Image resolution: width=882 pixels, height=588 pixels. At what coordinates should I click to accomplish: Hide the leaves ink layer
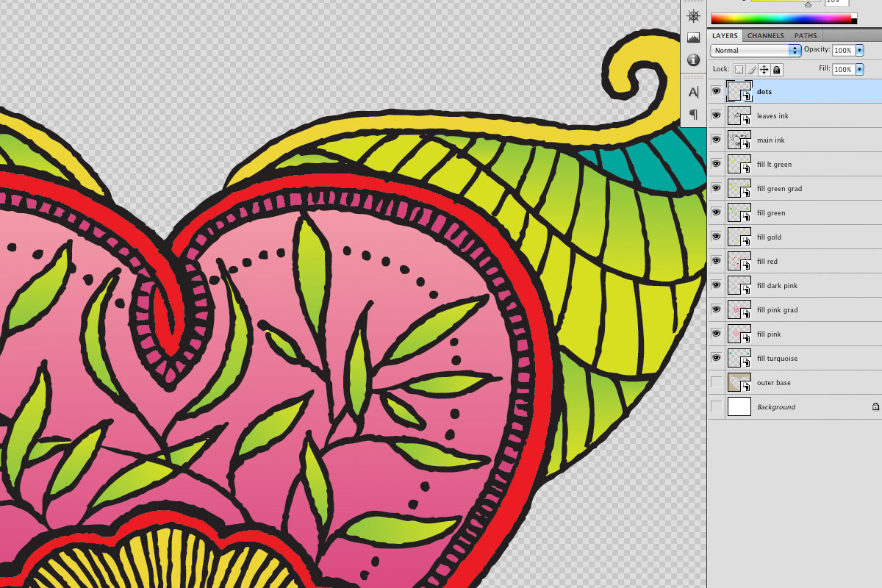tap(716, 115)
